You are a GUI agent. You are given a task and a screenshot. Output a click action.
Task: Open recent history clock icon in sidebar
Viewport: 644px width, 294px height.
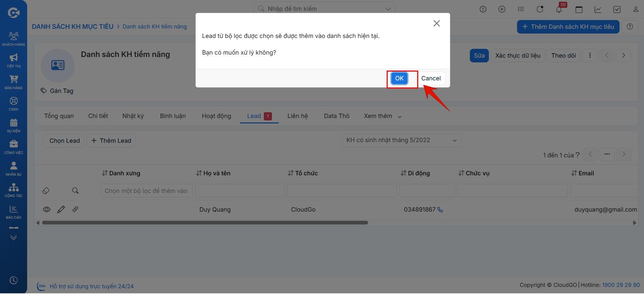tap(14, 280)
